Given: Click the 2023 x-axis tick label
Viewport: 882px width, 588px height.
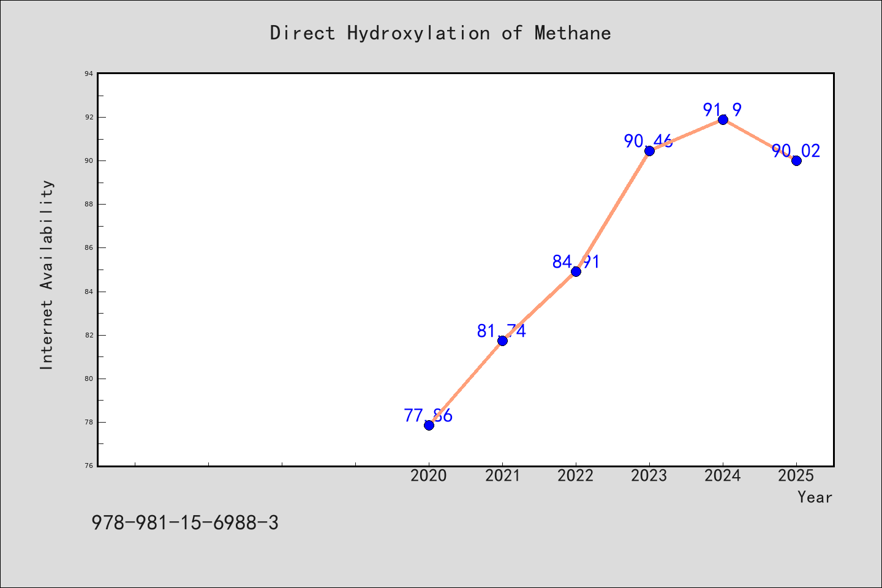Looking at the screenshot, I should click(x=649, y=476).
